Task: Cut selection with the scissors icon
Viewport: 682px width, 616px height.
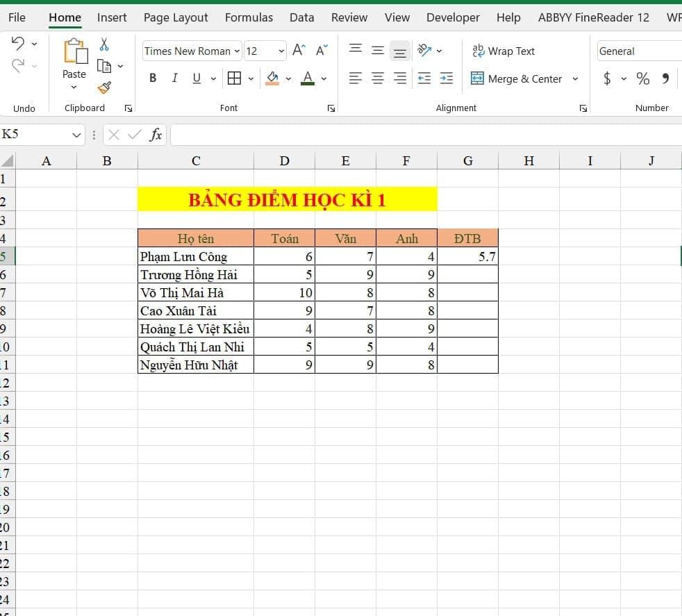Action: [104, 44]
